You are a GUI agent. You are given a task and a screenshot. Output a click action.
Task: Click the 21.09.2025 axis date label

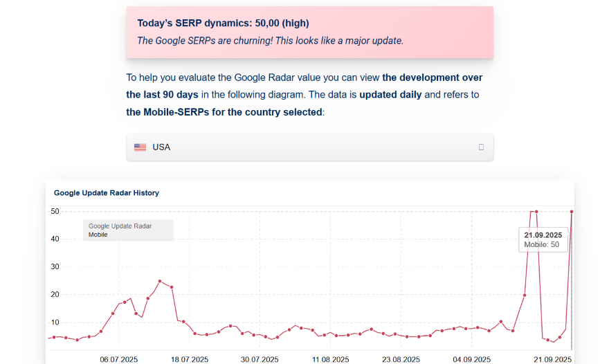pyautogui.click(x=552, y=359)
